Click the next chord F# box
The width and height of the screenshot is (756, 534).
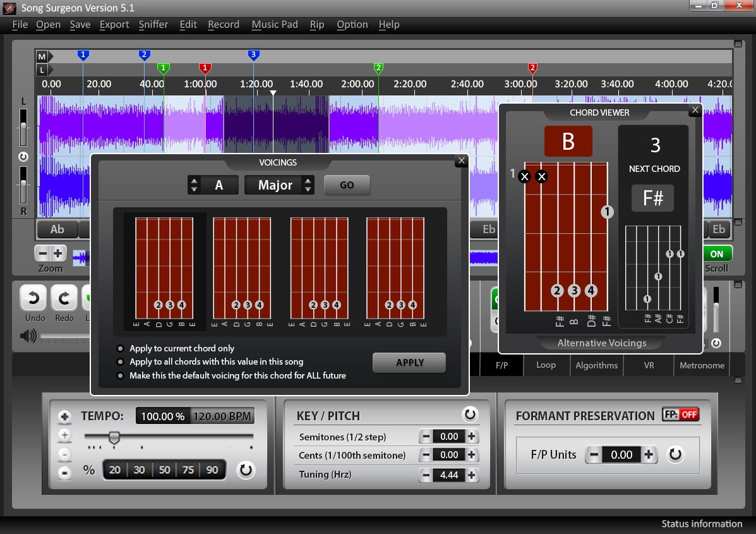pos(653,198)
